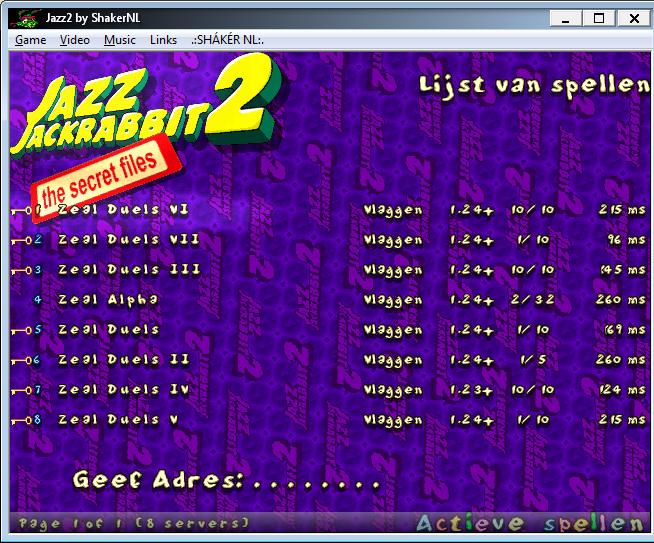Open the Game menu
The height and width of the screenshot is (543, 654).
(x=30, y=40)
